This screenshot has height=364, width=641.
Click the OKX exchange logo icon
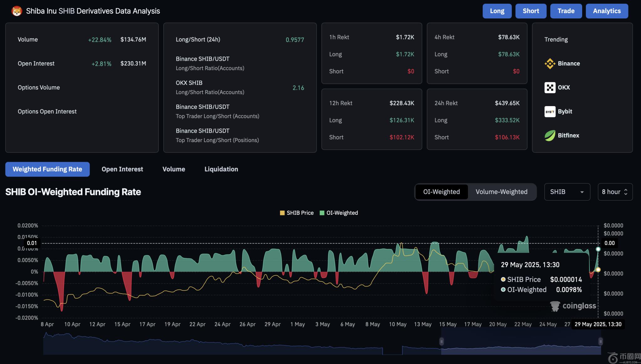pyautogui.click(x=550, y=88)
